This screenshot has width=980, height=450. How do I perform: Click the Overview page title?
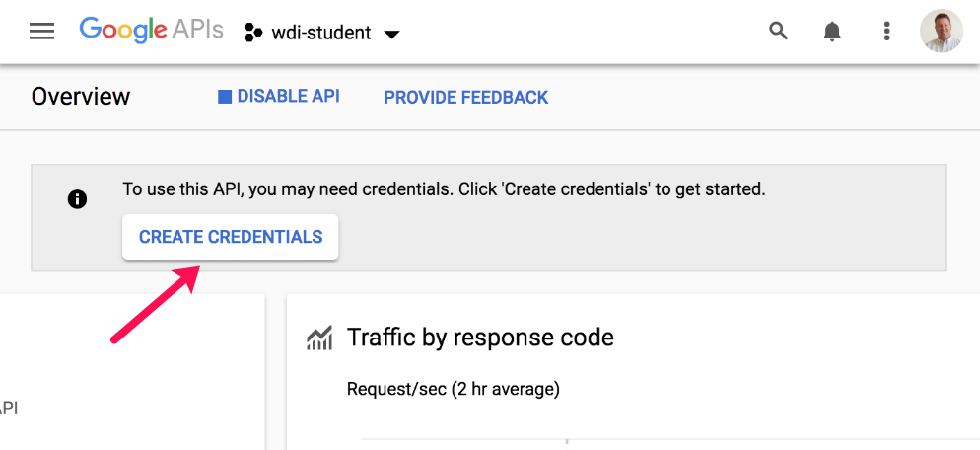[81, 97]
